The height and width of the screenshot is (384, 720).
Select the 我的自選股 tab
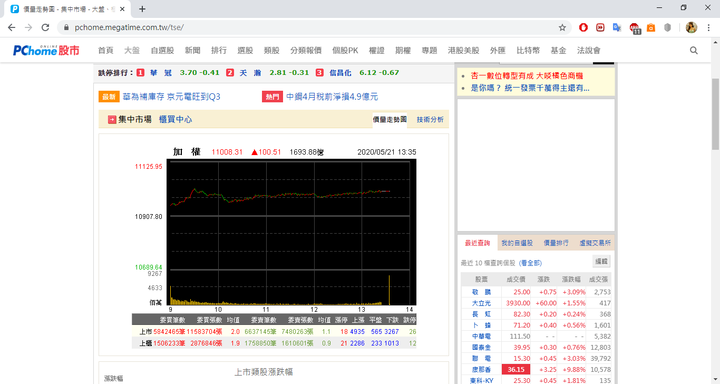pyautogui.click(x=517, y=243)
